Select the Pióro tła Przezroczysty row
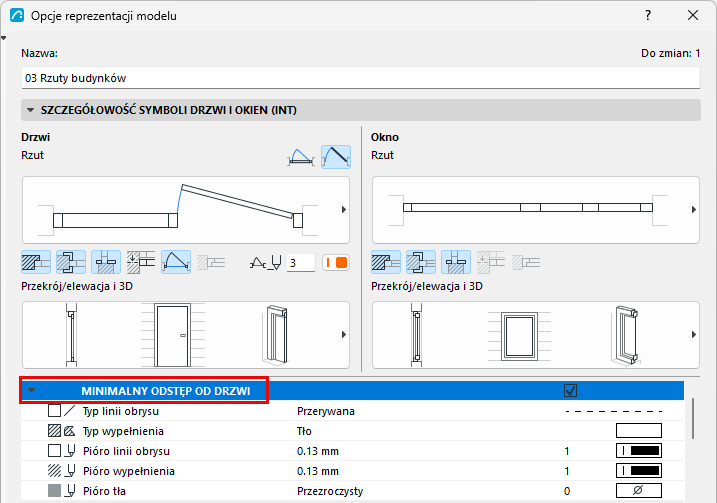This screenshot has width=717, height=503. coord(352,491)
